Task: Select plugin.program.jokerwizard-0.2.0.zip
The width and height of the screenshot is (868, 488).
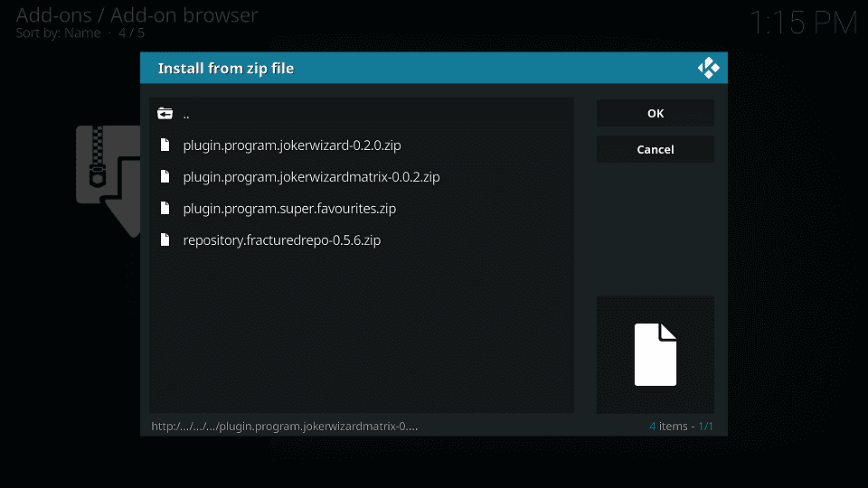Action: (x=362, y=145)
